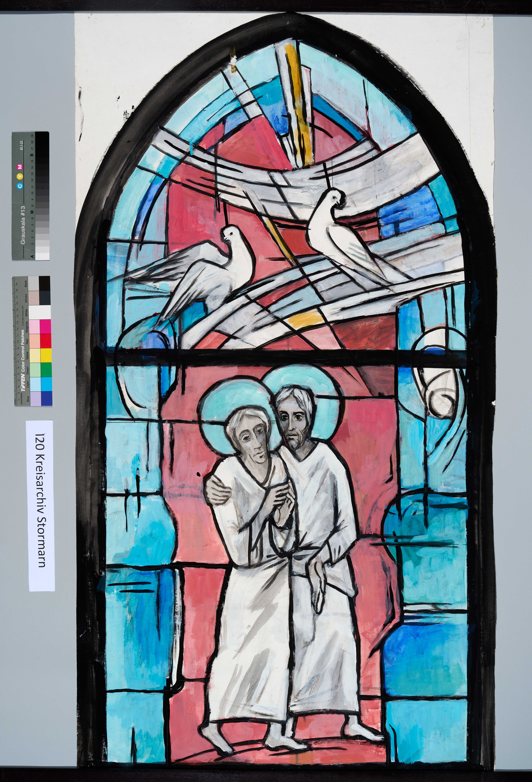Select the saturated green patch on the Tiffen card
This screenshot has height=782, width=532.
click(46, 370)
